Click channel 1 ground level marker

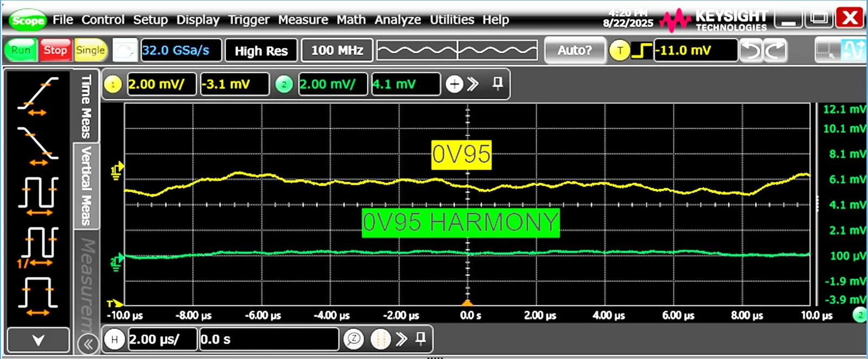[117, 171]
